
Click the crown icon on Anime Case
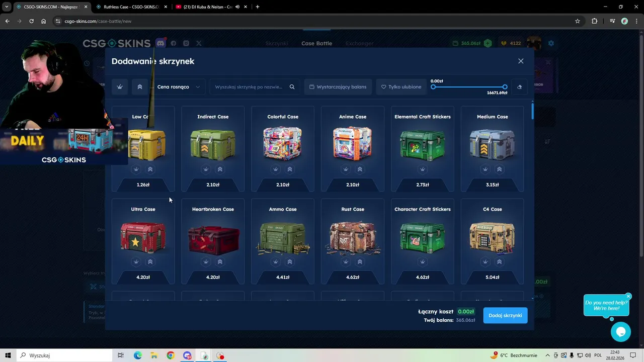[346, 169]
